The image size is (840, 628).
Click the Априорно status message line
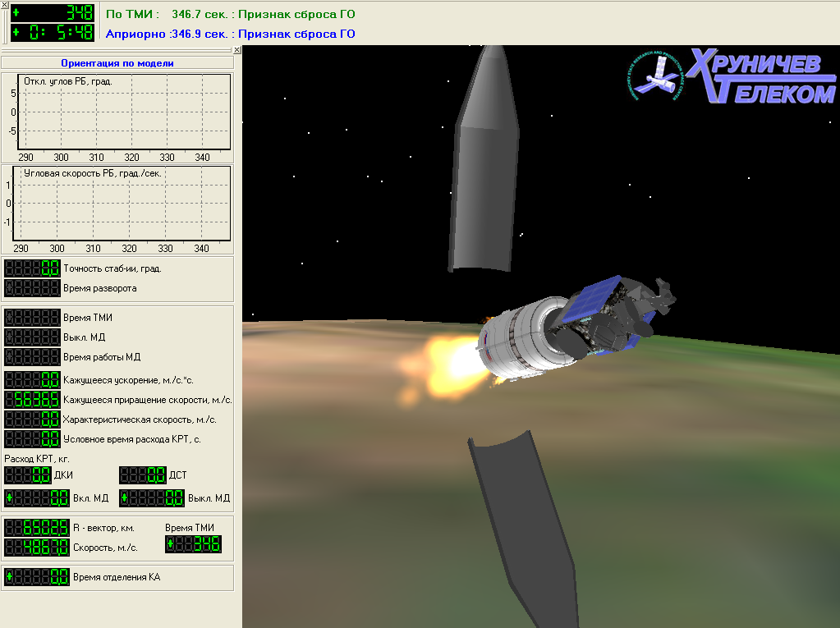click(230, 34)
